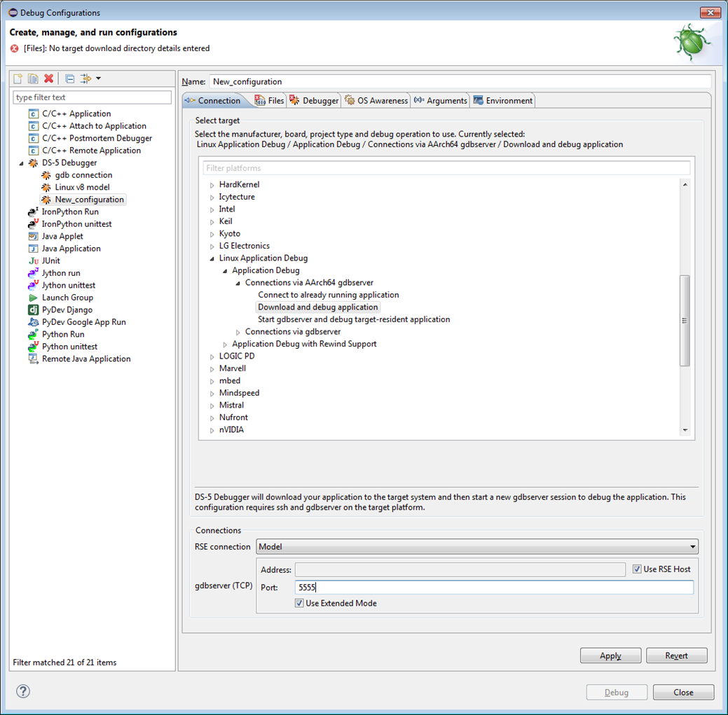Select the JUnit configuration type
This screenshot has height=715, width=728.
(50, 261)
